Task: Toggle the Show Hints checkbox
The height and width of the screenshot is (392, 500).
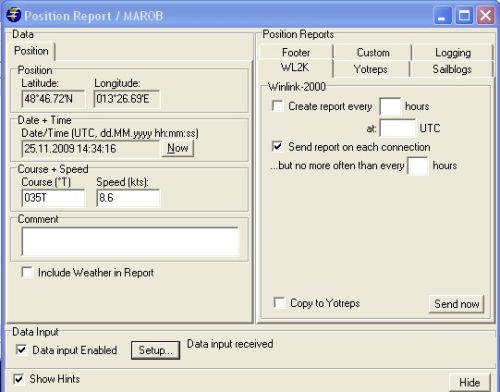Action: pos(18,379)
